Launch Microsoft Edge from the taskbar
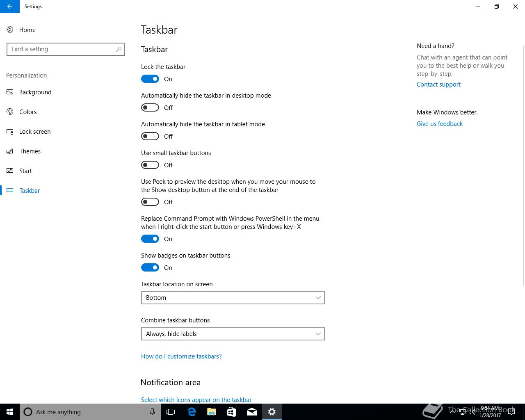The image size is (525, 420). (x=191, y=412)
